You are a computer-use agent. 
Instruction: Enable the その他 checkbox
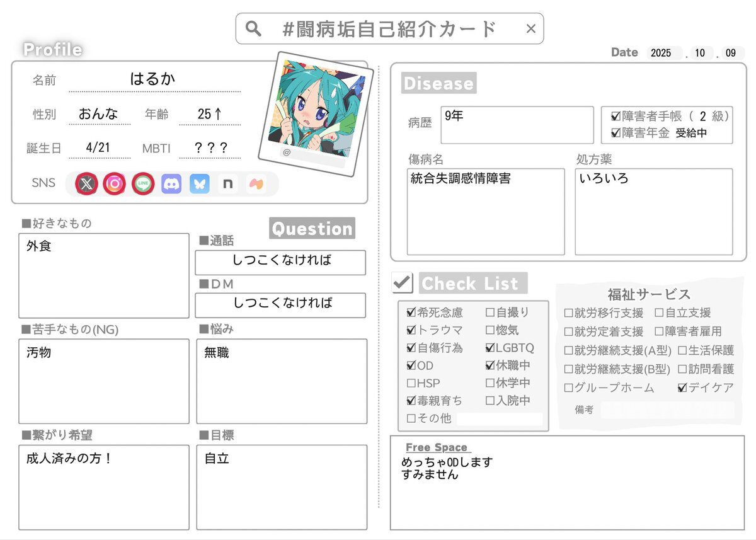pos(411,418)
